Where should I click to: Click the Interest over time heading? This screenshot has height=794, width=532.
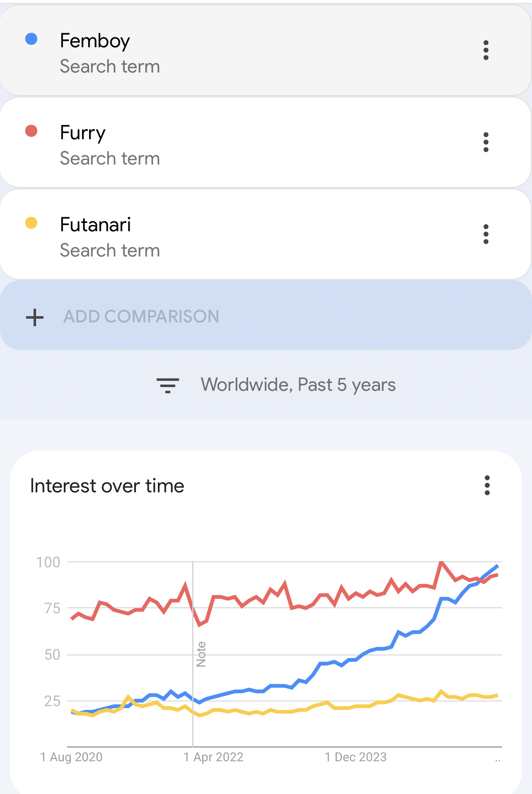[107, 486]
